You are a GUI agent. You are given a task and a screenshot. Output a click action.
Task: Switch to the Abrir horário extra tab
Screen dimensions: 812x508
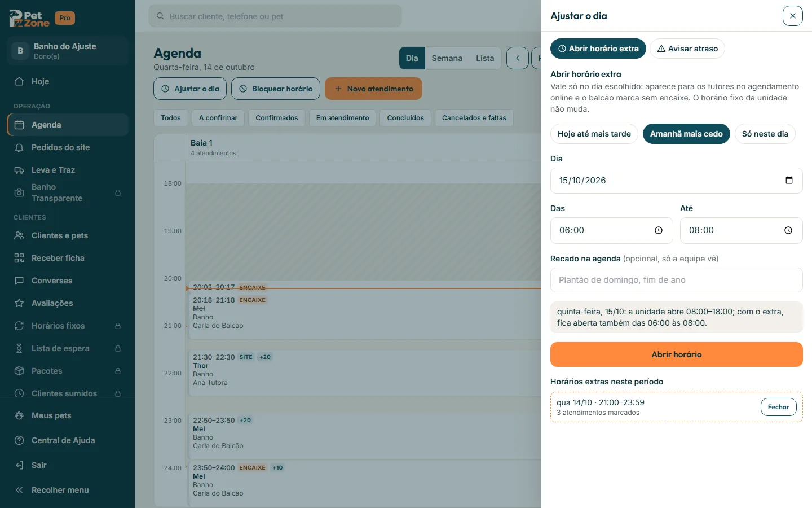point(598,49)
